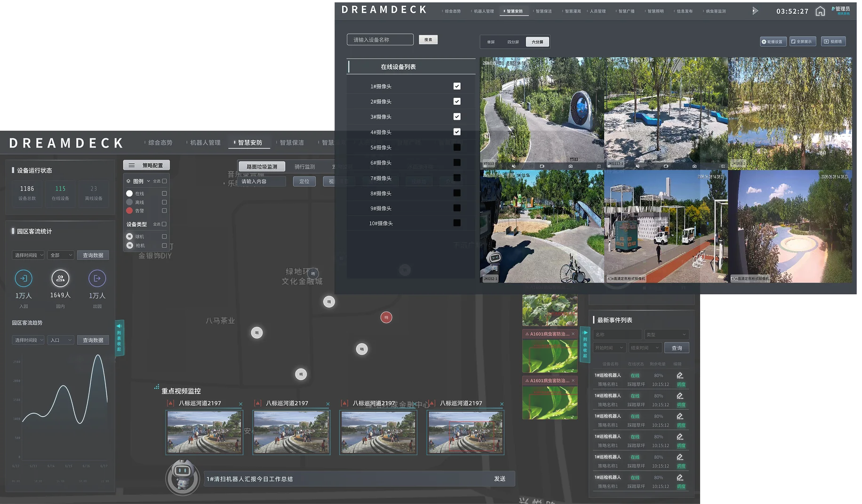Check 全选 checkbox in the 图例 row
Screen dimensions: 862x504
tap(164, 181)
